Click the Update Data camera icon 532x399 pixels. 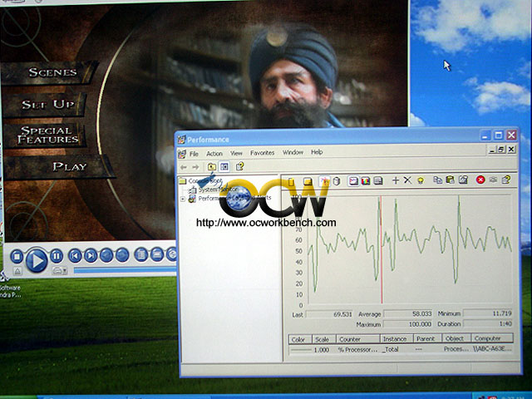tap(493, 180)
